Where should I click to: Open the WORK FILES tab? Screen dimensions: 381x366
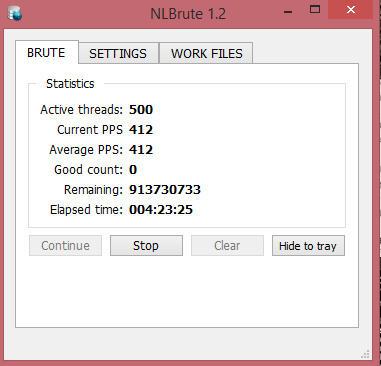point(207,53)
